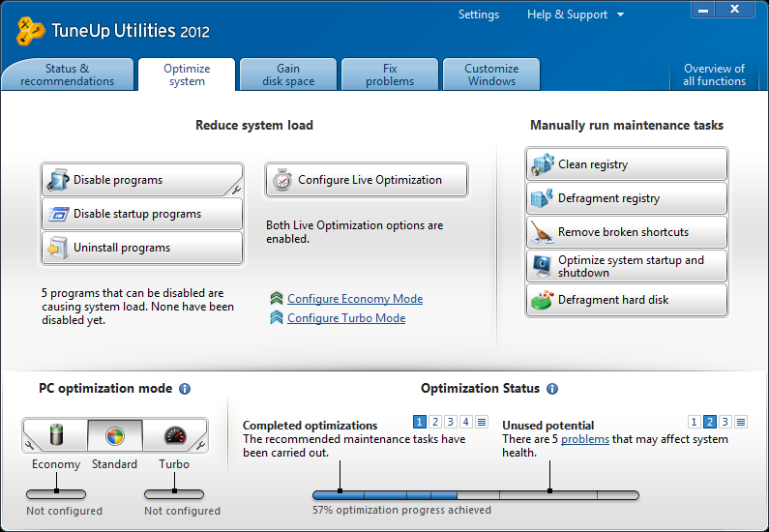This screenshot has width=769, height=532.
Task: Click the Economy Not configured indicator bar
Action: (x=56, y=494)
